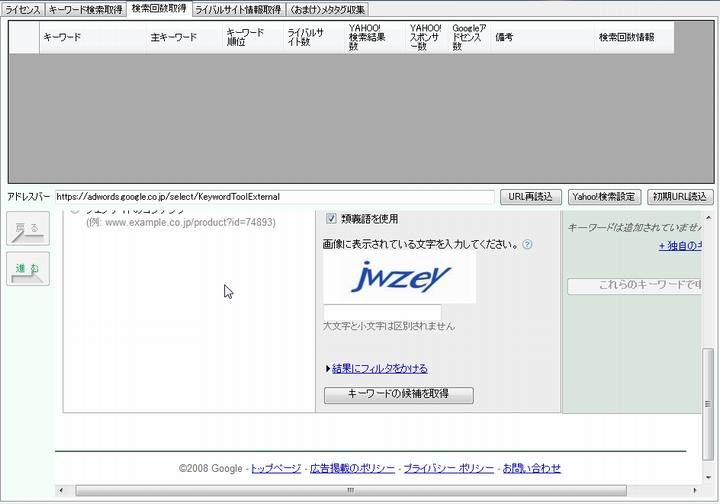Open プライバシー ポリシー link
The height and width of the screenshot is (504, 720).
(x=449, y=468)
